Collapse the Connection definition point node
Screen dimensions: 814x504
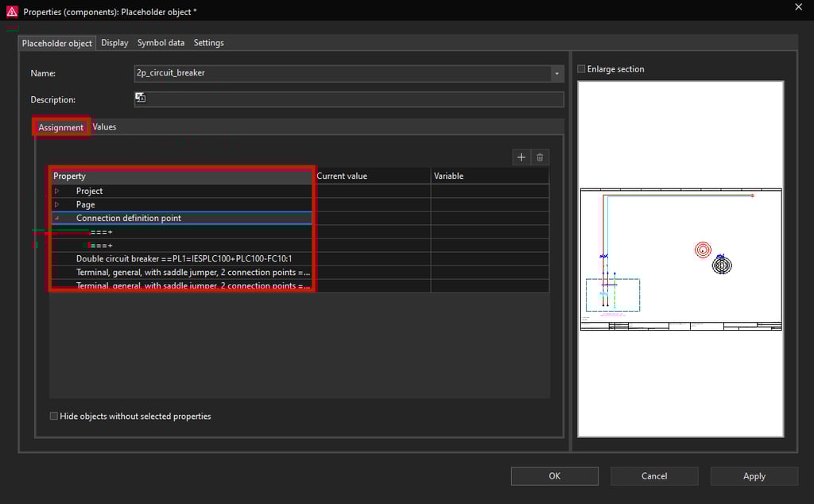[x=56, y=218]
